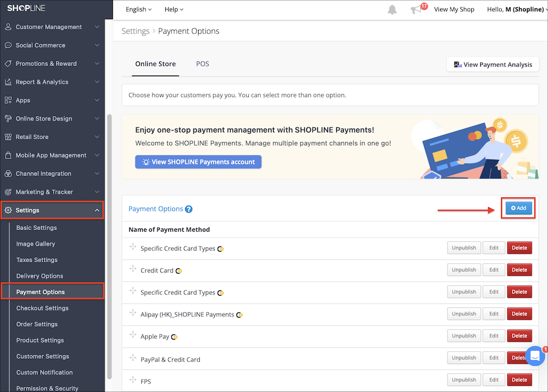Open Online Store Design via its sidebar icon

click(8, 118)
